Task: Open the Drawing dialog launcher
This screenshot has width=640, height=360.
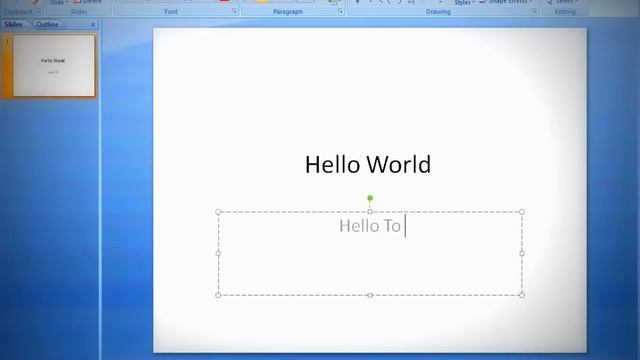Action: coord(535,12)
